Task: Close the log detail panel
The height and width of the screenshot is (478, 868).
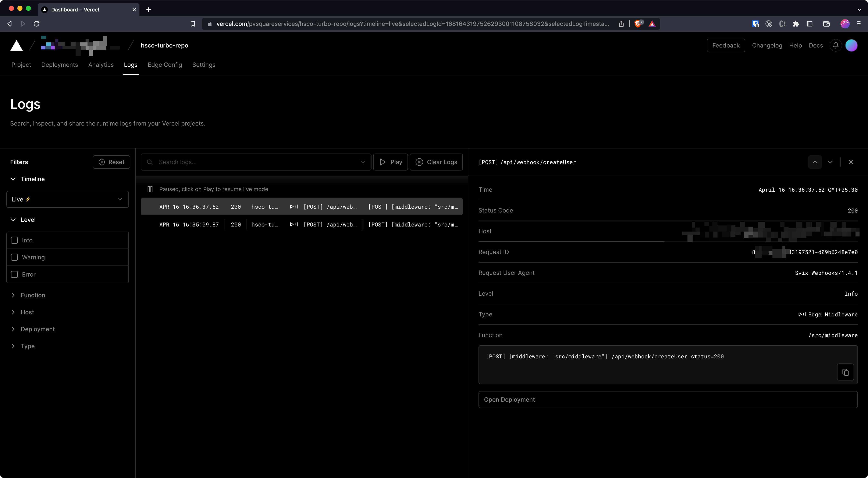Action: click(851, 162)
